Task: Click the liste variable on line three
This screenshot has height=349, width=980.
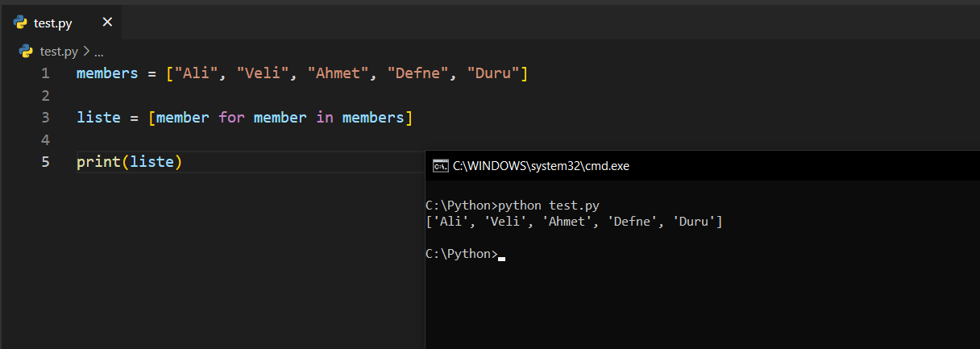Action: click(x=98, y=118)
